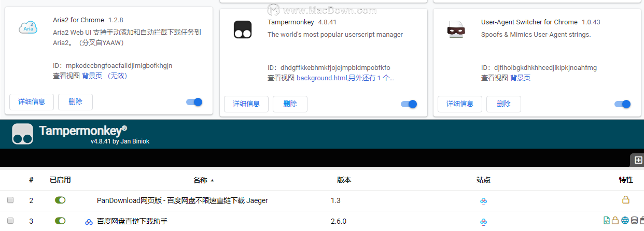The height and width of the screenshot is (231, 644).
Task: Open the PanDownload网页版 script name
Action: click(183, 200)
